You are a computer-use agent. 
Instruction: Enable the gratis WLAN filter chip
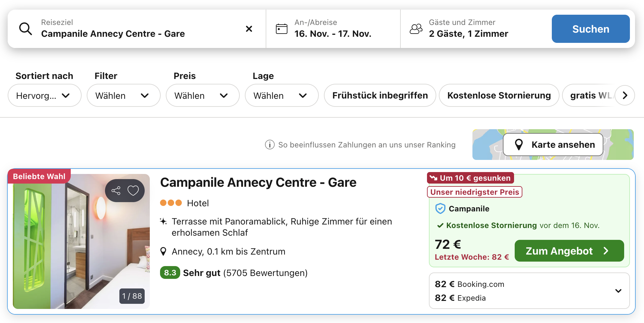590,95
